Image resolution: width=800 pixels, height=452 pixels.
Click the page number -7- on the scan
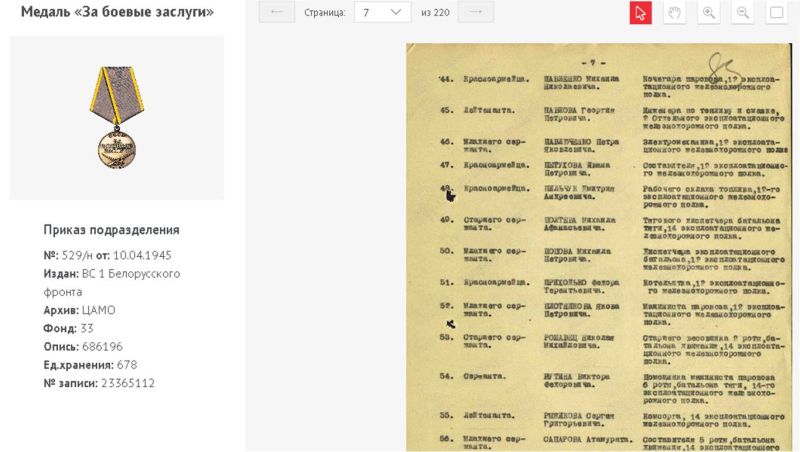[593, 63]
